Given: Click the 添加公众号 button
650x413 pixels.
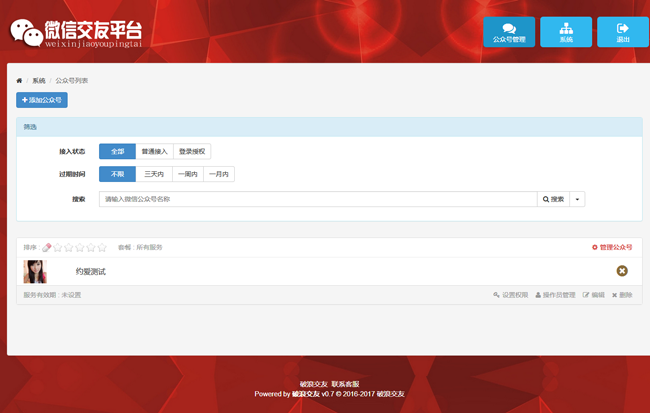Looking at the screenshot, I should pos(42,100).
